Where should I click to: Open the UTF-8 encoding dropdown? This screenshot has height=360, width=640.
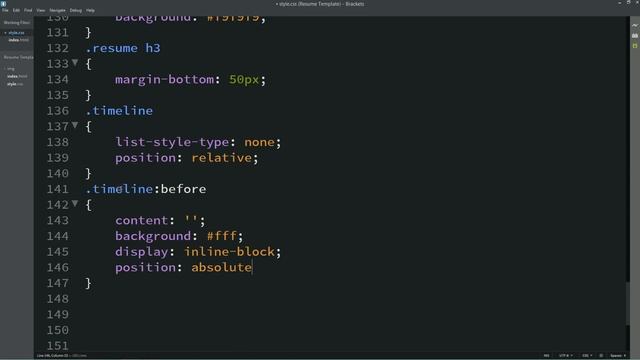(565, 356)
